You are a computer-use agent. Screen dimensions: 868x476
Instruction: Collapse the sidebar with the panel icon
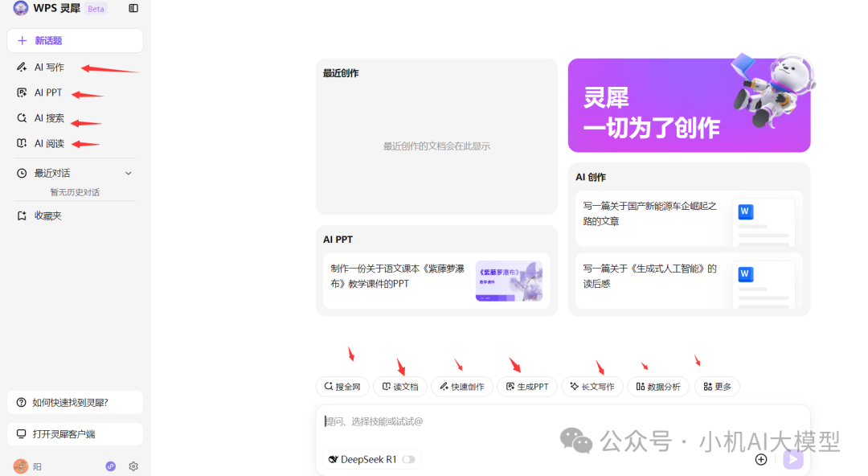(x=133, y=8)
